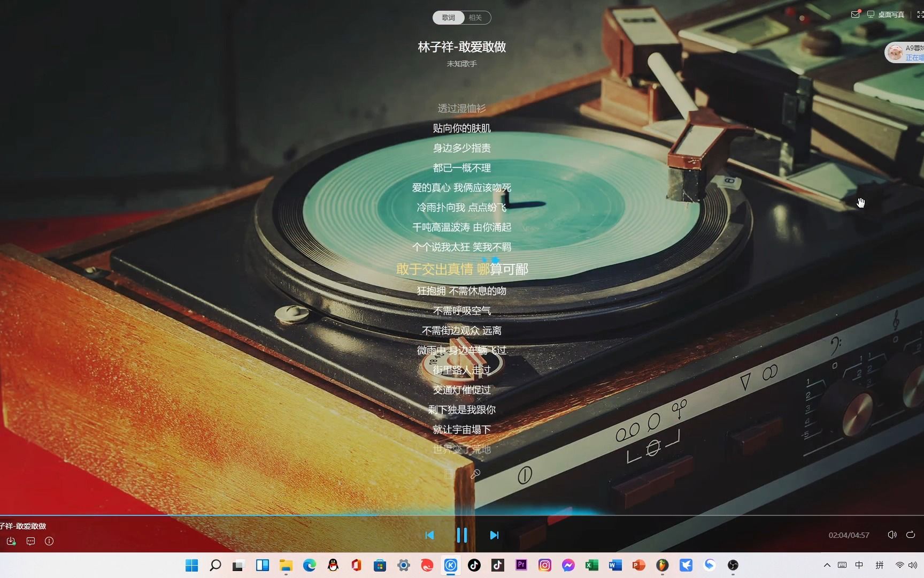Image resolution: width=924 pixels, height=578 pixels.
Task: Click the time display 02:04/04:57
Action: coord(849,535)
